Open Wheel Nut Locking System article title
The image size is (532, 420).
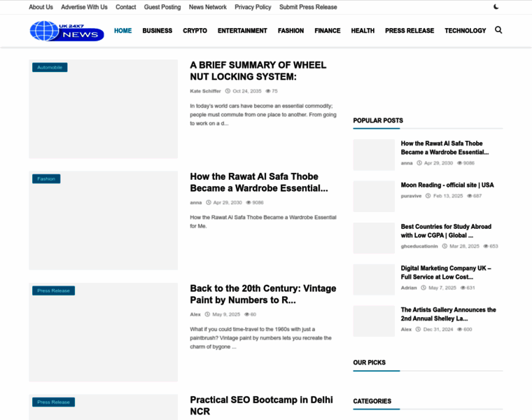[258, 71]
